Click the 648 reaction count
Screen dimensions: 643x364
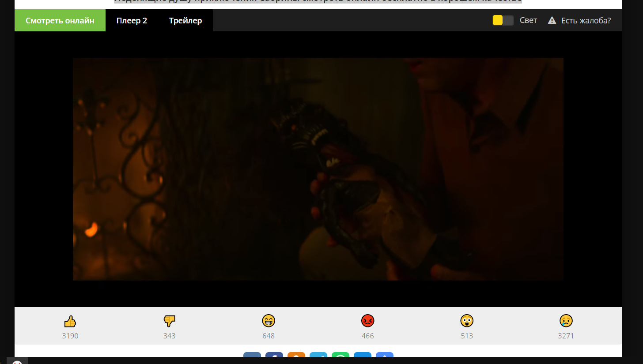tap(269, 336)
